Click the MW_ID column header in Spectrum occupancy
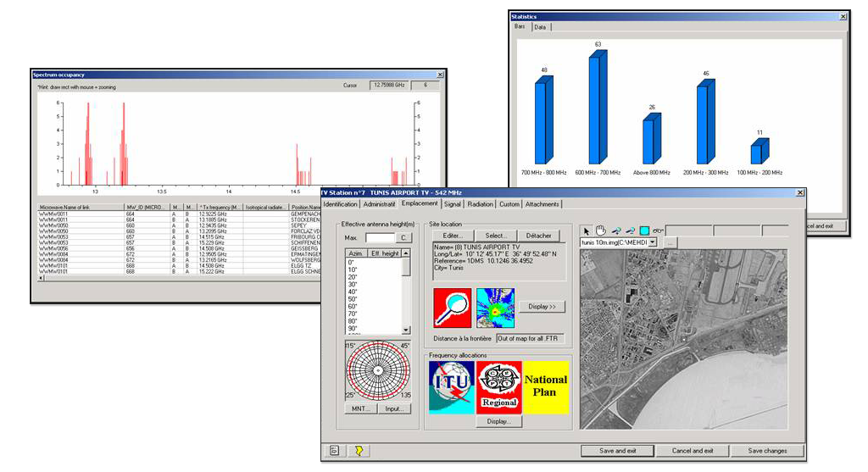 point(147,208)
